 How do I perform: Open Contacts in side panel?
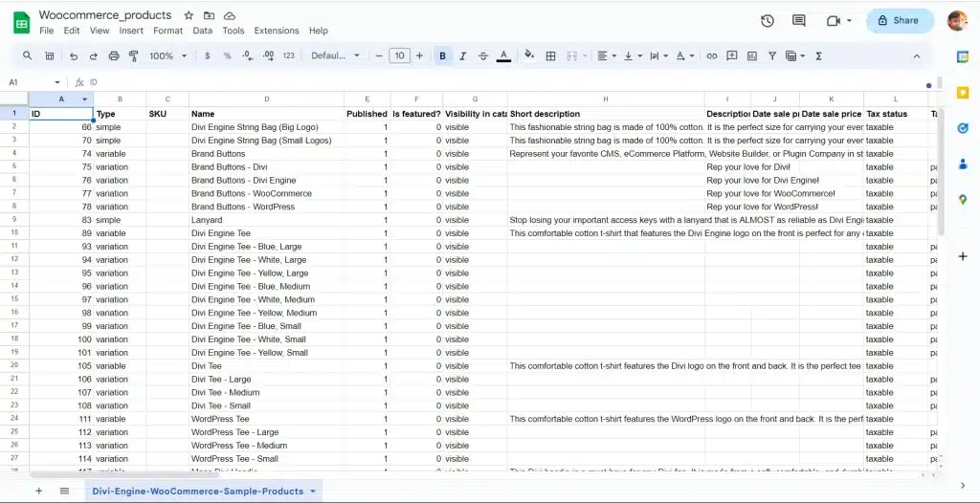963,164
